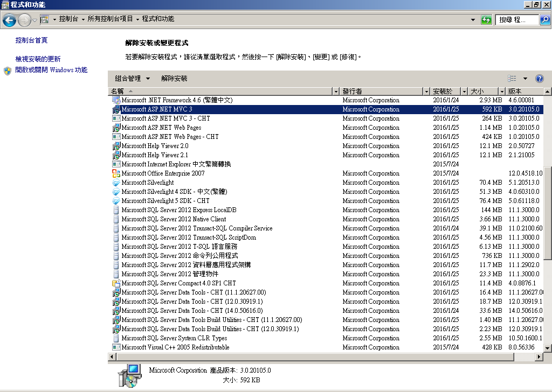Screen dimensions: 552x392
Task: Click Silverlight 4 SDK icon
Action: (116, 192)
